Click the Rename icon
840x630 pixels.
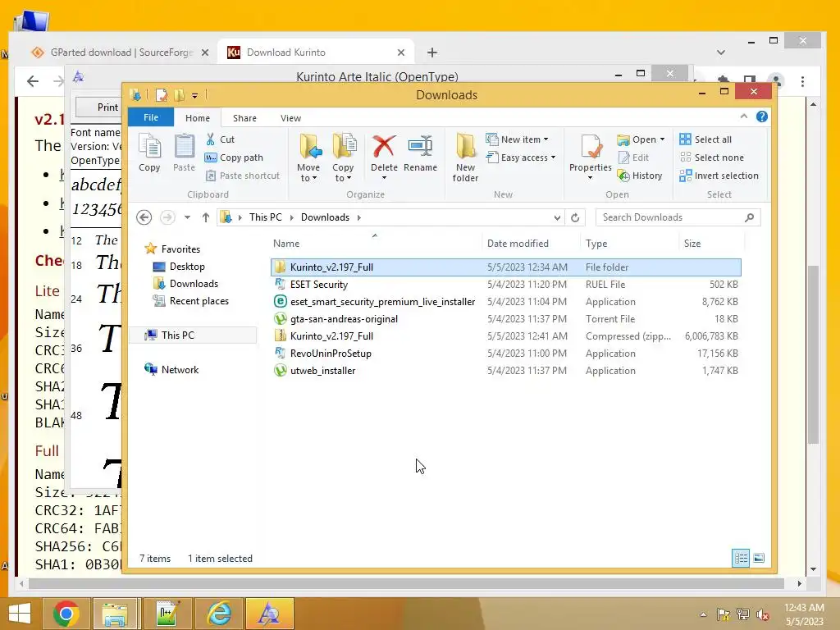[420, 153]
